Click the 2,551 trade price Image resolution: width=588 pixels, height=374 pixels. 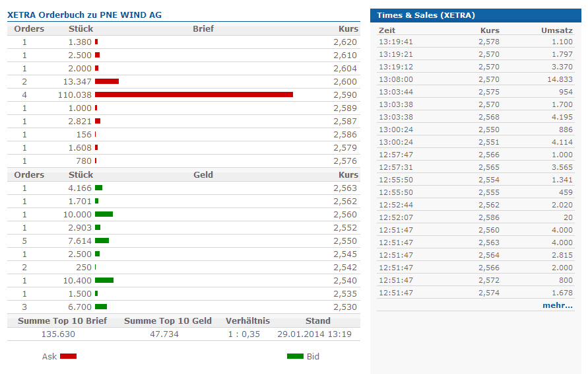(489, 142)
